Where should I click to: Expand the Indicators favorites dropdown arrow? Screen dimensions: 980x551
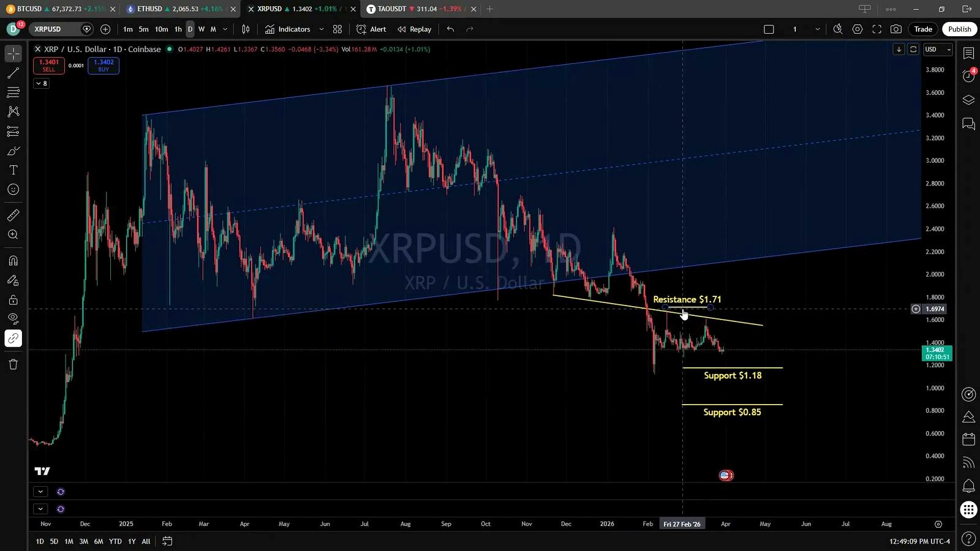[x=321, y=29]
